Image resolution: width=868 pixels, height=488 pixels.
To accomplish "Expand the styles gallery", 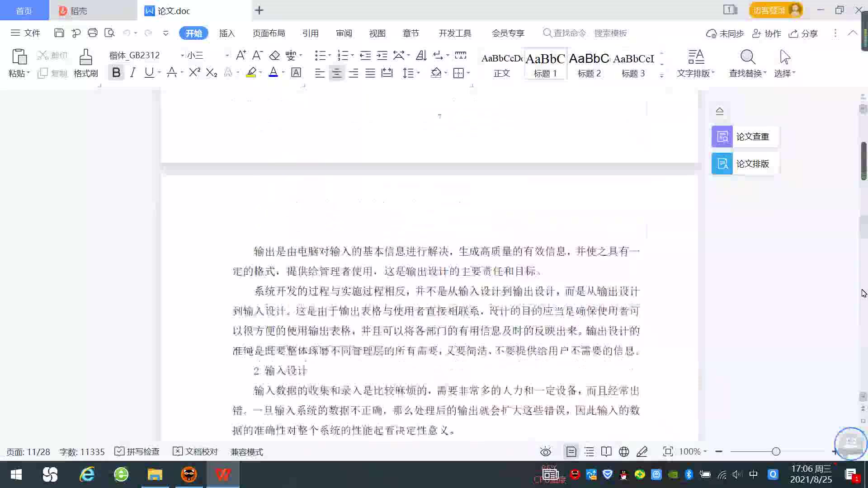I will coord(661,75).
